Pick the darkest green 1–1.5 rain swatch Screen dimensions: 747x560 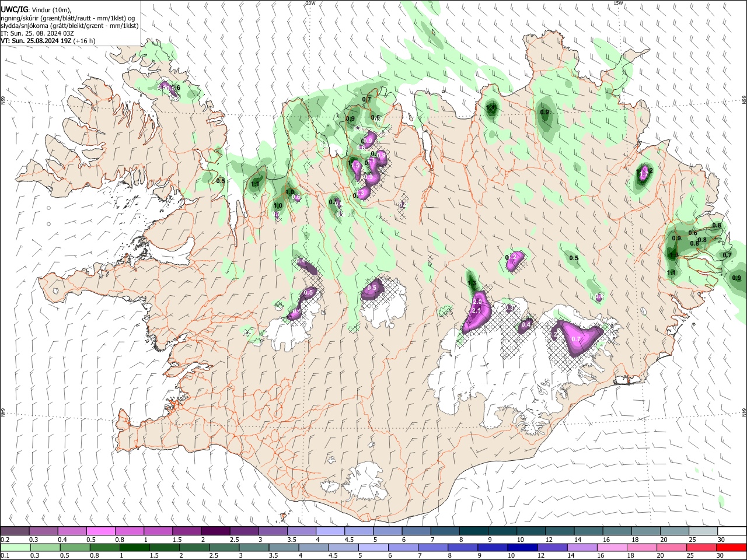click(x=134, y=547)
